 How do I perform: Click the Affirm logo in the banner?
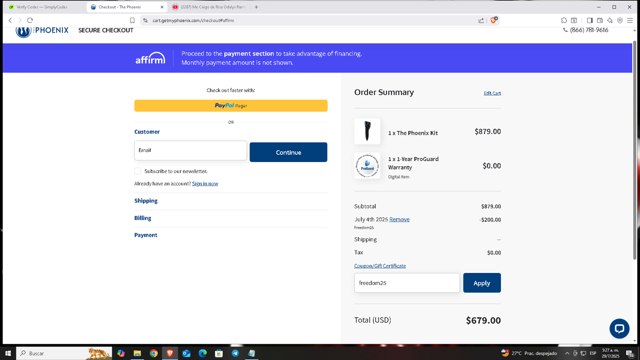click(x=150, y=58)
